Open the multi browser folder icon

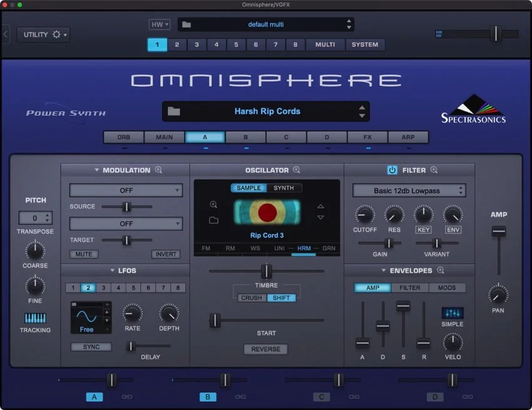[x=187, y=24]
